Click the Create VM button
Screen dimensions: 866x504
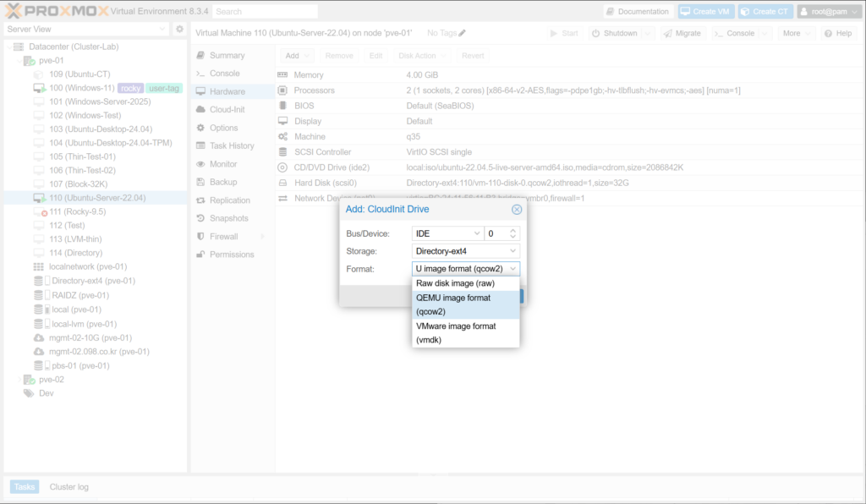[705, 12]
